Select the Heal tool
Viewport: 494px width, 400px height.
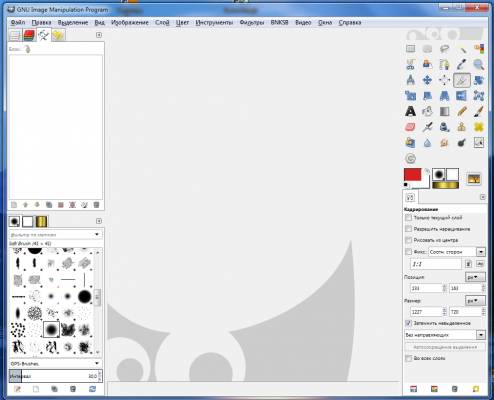479,127
